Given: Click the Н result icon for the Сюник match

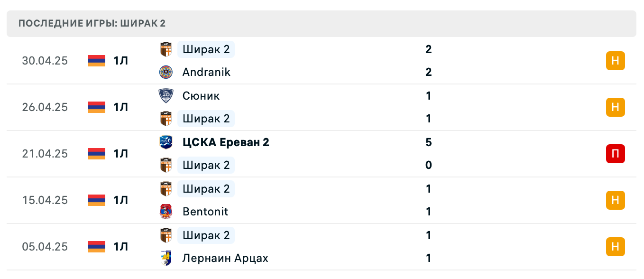Looking at the screenshot, I should click(615, 107).
